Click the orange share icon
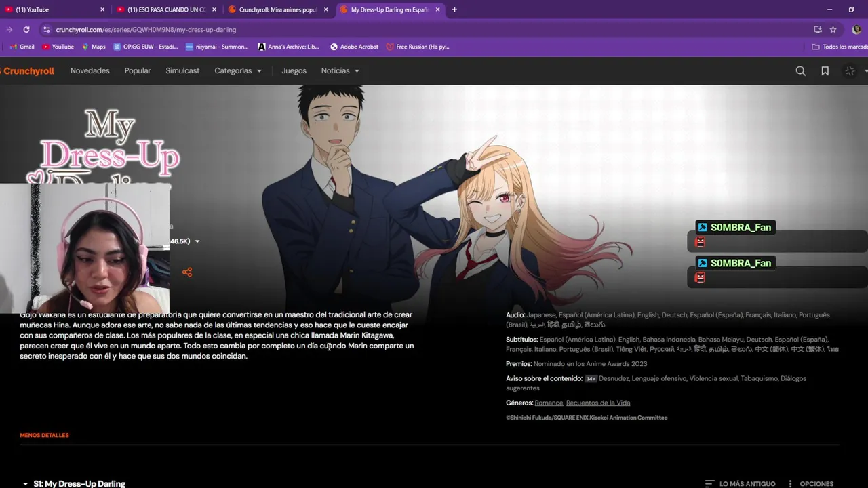 tap(187, 272)
